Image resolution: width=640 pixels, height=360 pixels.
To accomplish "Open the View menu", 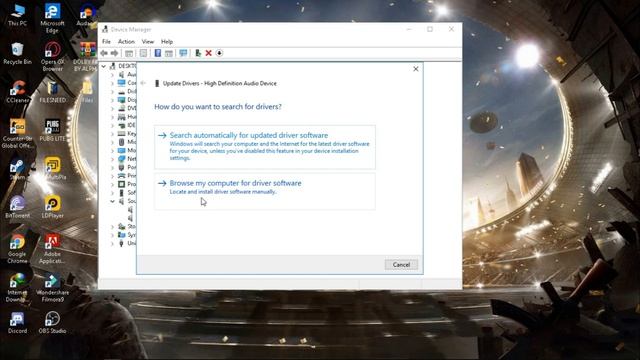I will coord(148,42).
